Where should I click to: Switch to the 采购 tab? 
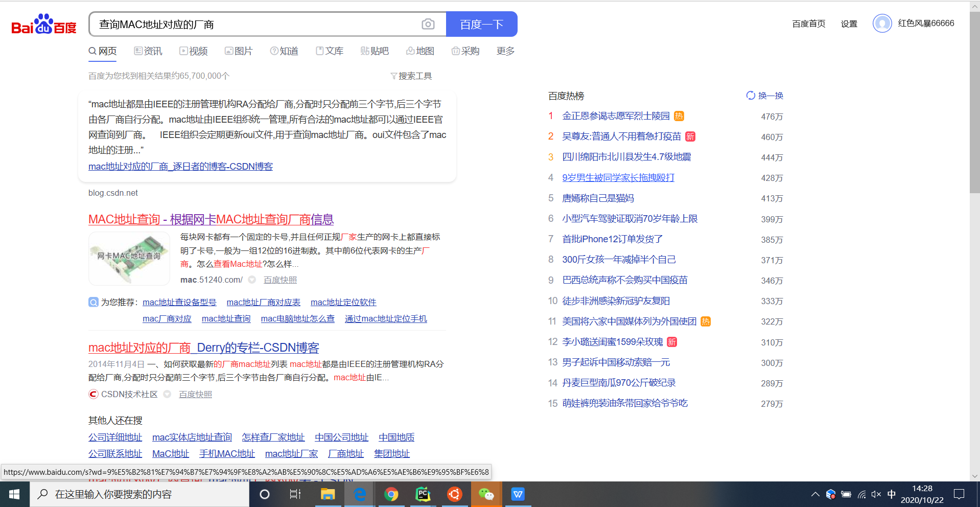click(465, 51)
